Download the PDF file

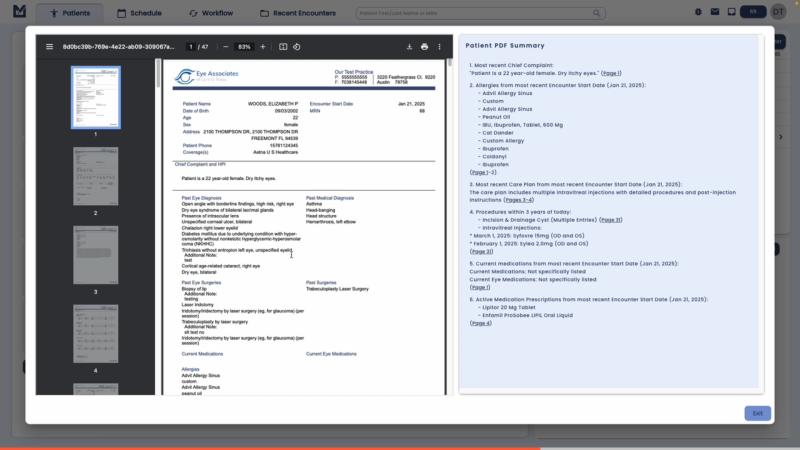[x=409, y=46]
